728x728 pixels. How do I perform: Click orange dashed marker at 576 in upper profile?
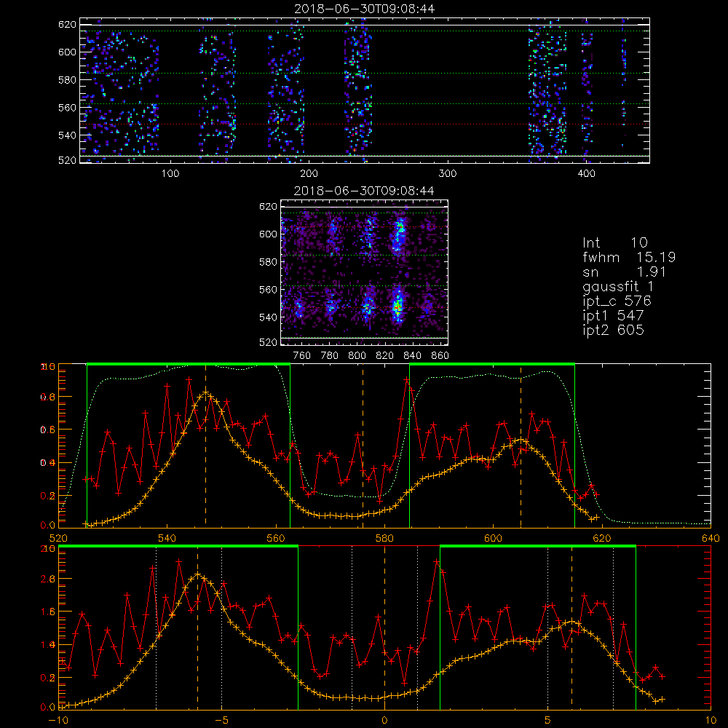coord(363,446)
